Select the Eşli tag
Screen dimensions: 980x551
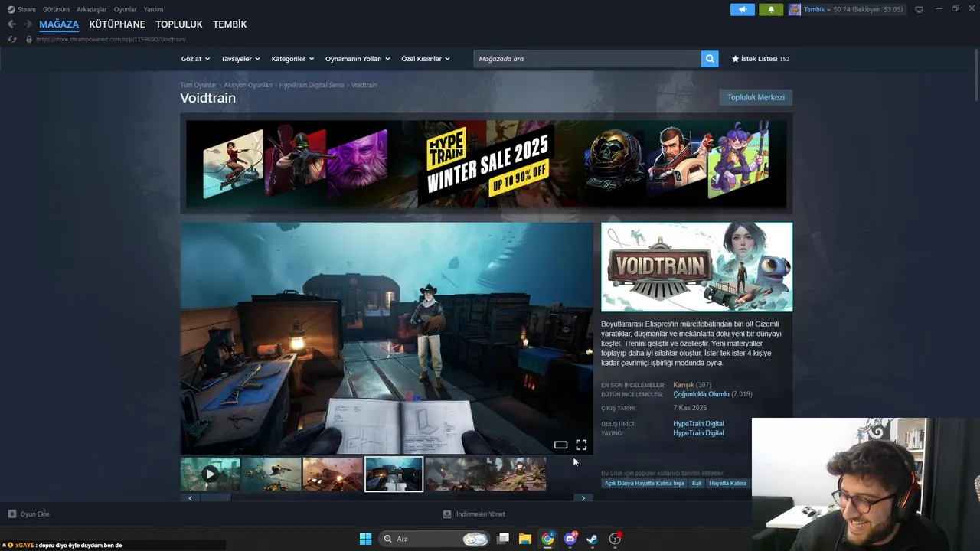point(697,484)
